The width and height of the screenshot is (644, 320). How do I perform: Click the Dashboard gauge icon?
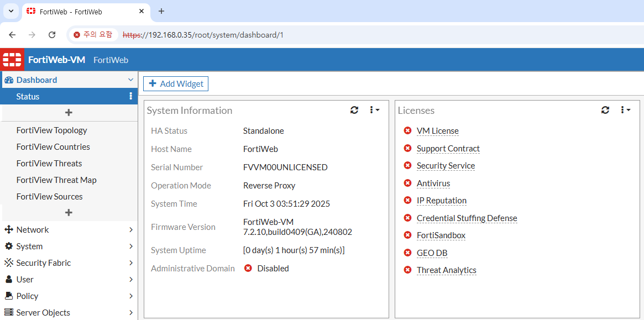(9, 80)
